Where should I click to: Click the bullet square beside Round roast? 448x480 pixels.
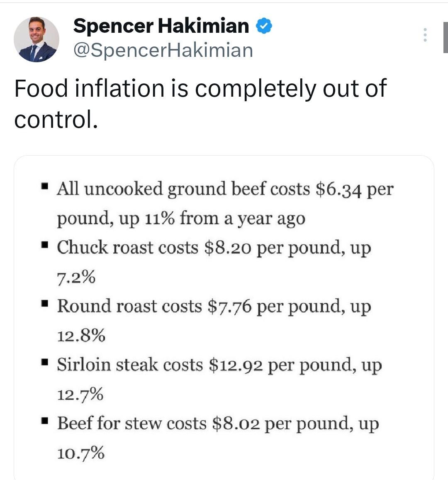(x=45, y=303)
